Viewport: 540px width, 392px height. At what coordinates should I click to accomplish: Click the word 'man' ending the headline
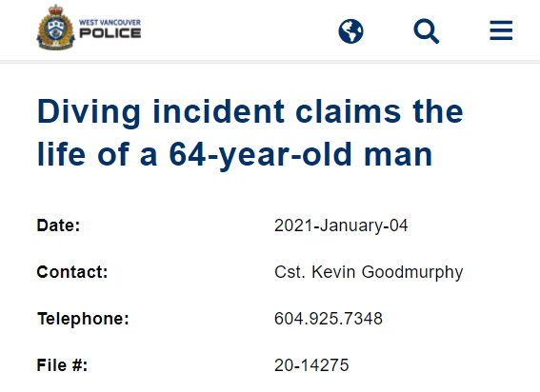pyautogui.click(x=398, y=155)
